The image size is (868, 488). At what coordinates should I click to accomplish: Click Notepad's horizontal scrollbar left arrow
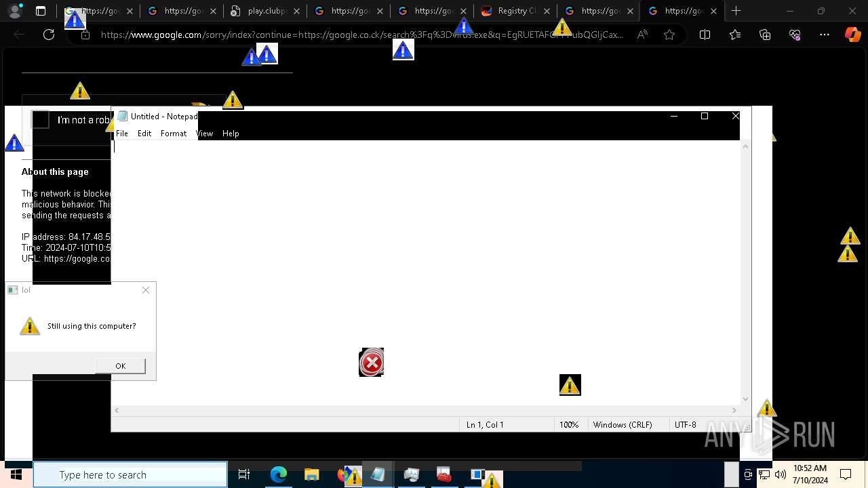[117, 410]
